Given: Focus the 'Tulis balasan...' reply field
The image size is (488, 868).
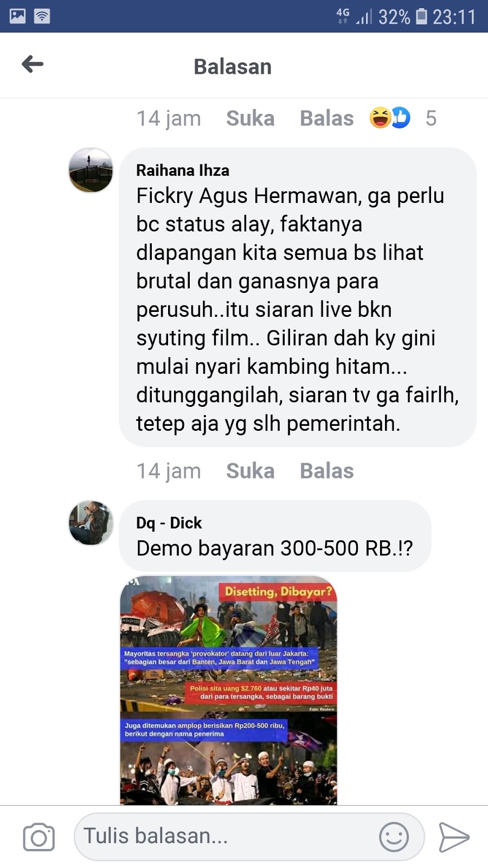Looking at the screenshot, I should coord(249,837).
